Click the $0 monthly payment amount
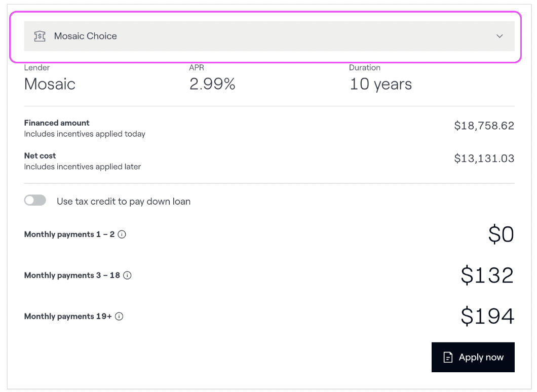 [501, 234]
